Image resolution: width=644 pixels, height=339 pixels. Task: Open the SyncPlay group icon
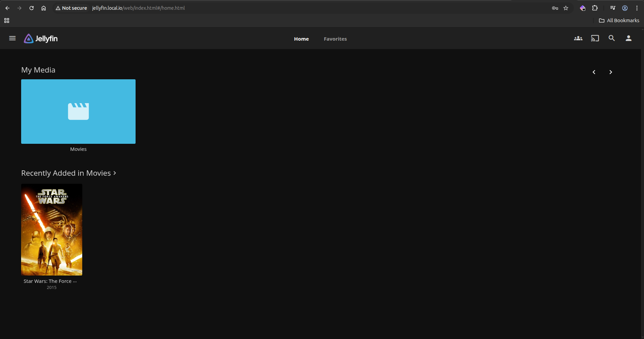(578, 38)
